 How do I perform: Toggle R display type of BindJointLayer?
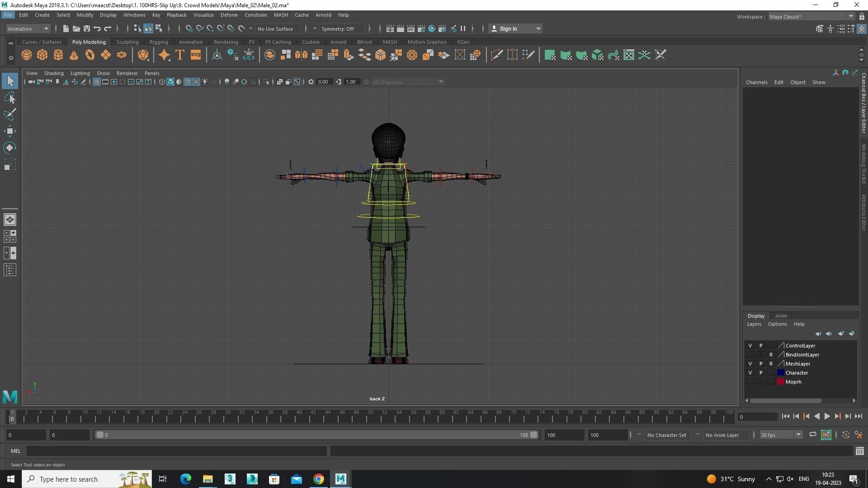(x=771, y=355)
